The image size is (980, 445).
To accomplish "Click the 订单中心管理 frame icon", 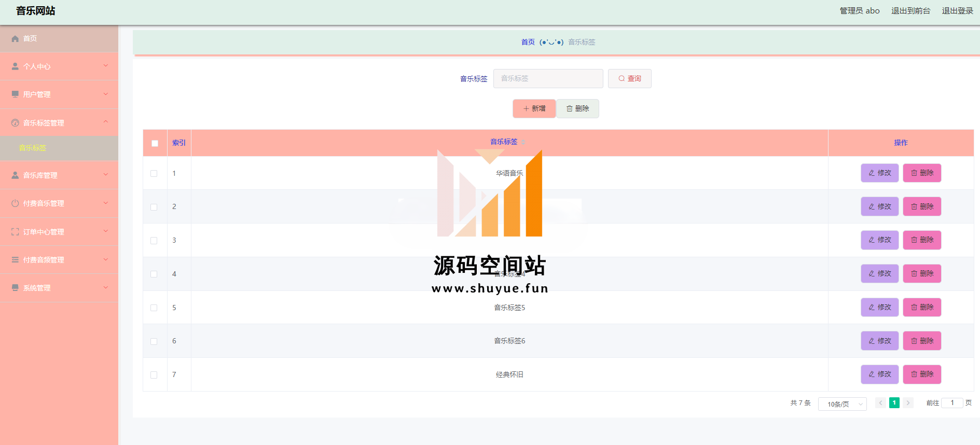I will tap(15, 232).
